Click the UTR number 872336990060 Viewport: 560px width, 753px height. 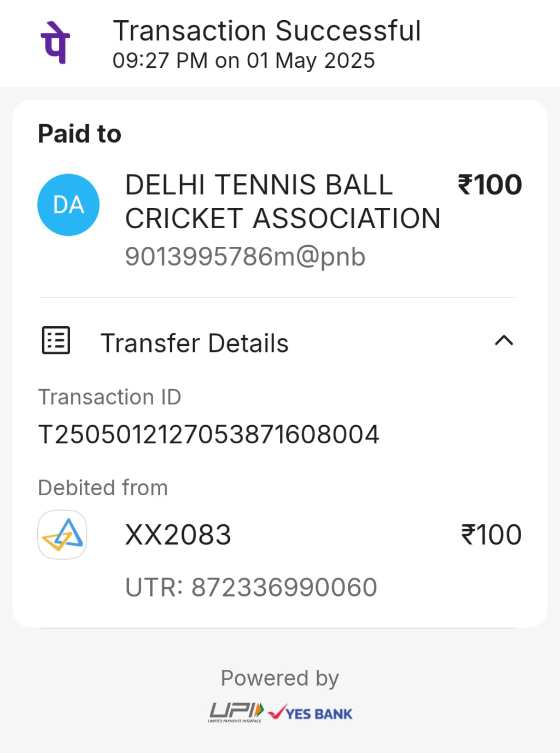251,587
